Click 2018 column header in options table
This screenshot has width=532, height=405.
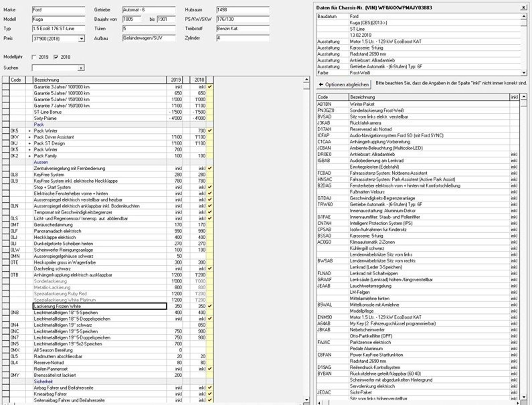pos(198,80)
